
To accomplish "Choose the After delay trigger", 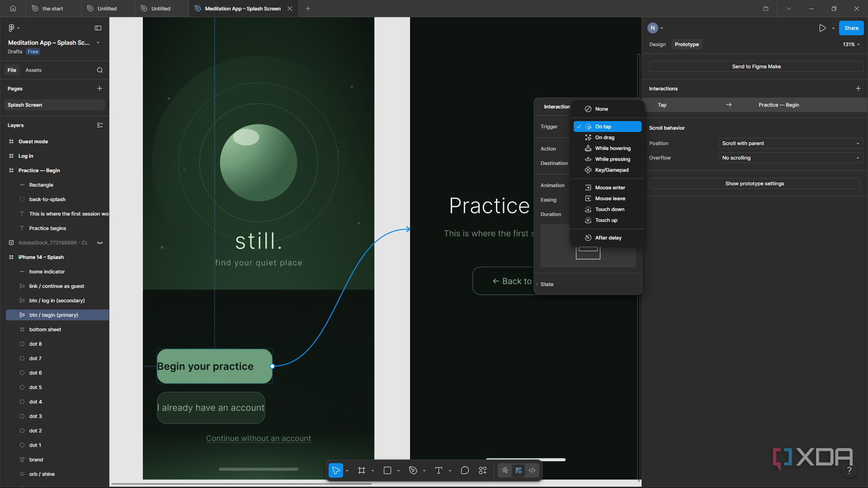I will point(607,238).
